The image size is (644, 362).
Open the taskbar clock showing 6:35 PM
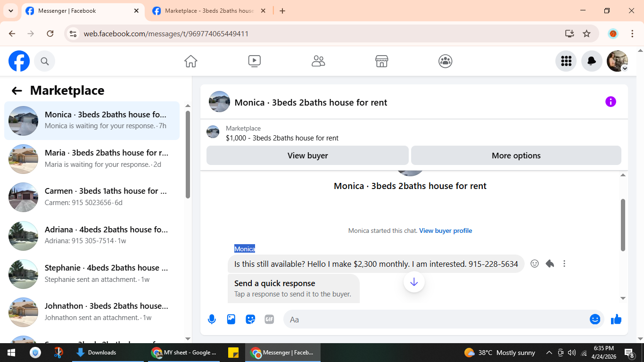coord(604,353)
